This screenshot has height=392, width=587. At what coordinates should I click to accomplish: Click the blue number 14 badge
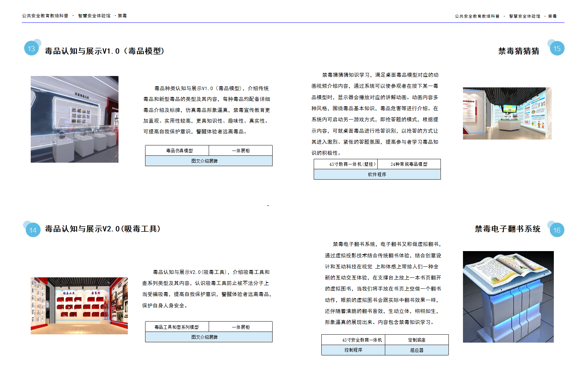pyautogui.click(x=33, y=230)
